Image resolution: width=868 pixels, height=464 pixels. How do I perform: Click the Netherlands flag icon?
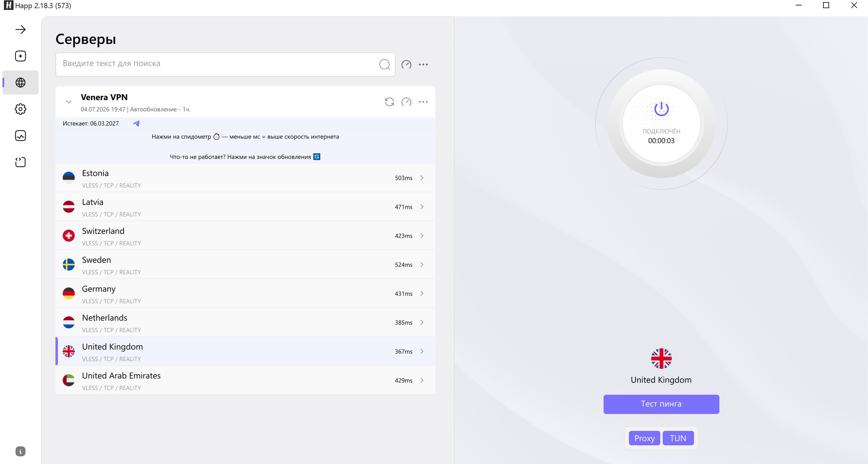pyautogui.click(x=69, y=323)
